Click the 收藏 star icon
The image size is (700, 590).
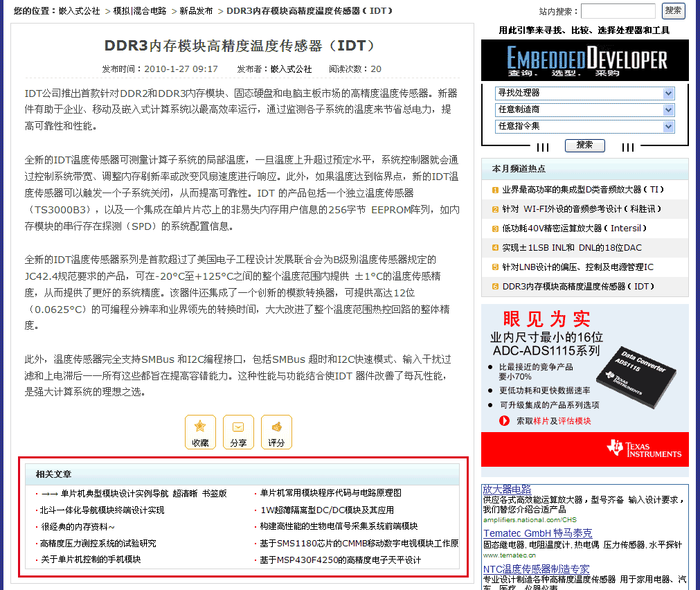[x=200, y=427]
